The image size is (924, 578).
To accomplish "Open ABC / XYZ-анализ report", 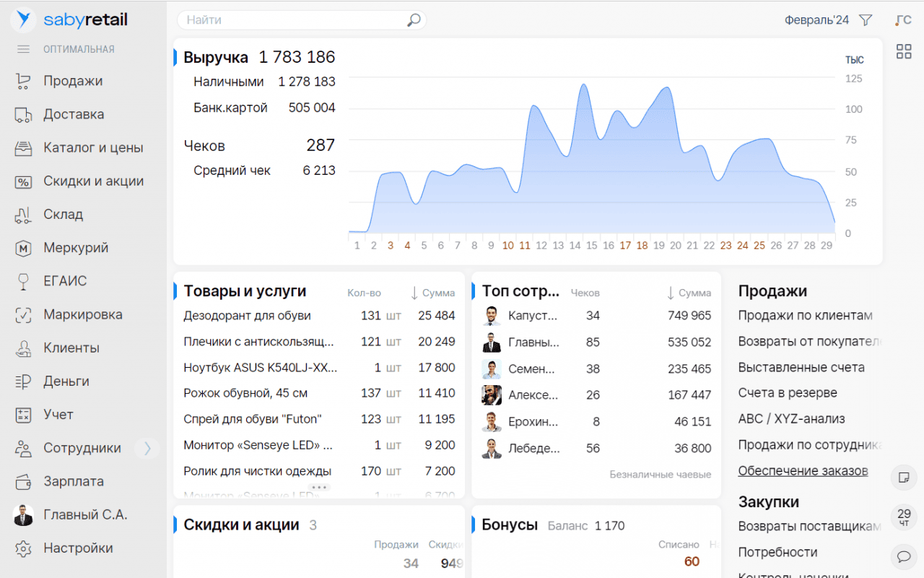I will coord(791,418).
